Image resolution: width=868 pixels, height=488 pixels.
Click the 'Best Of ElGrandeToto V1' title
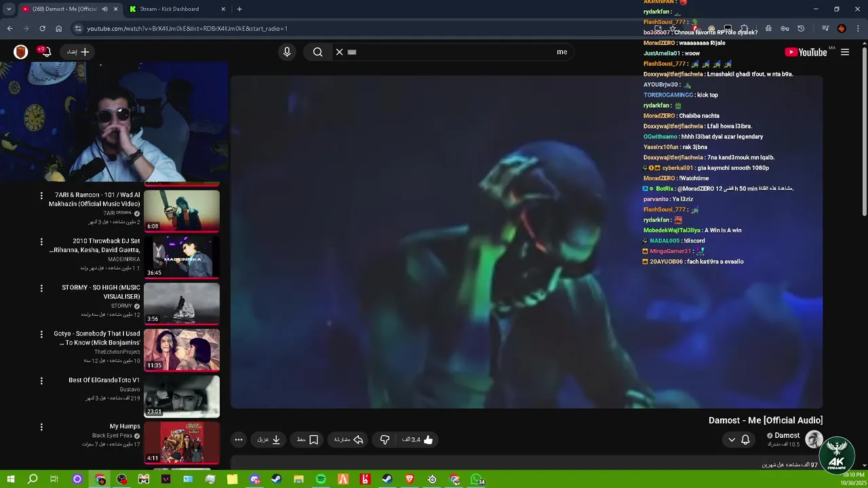(x=104, y=380)
